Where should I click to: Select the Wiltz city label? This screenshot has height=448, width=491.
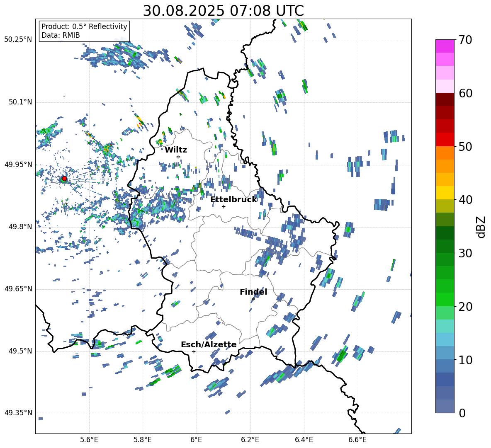176,150
